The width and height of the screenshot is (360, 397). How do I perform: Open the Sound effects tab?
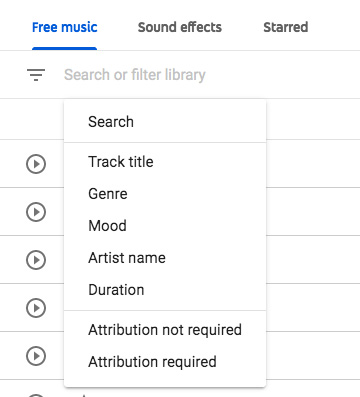pyautogui.click(x=180, y=27)
